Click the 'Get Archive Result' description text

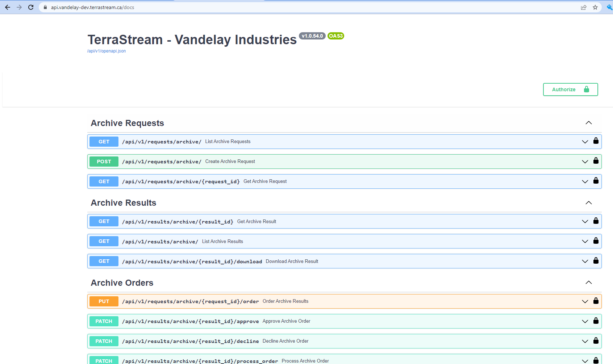pyautogui.click(x=257, y=221)
